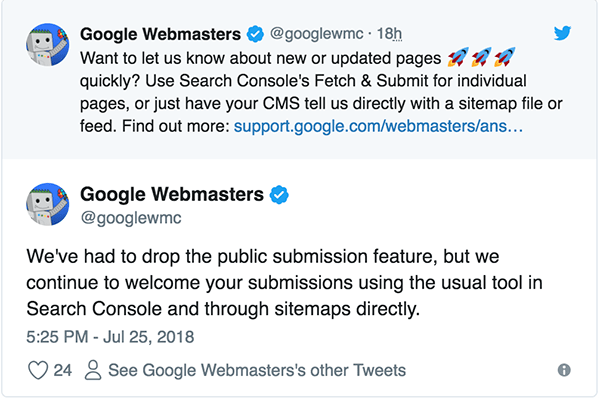This screenshot has height=398, width=600.
Task: Click the "We've had to drop" tweet text
Action: click(x=284, y=282)
